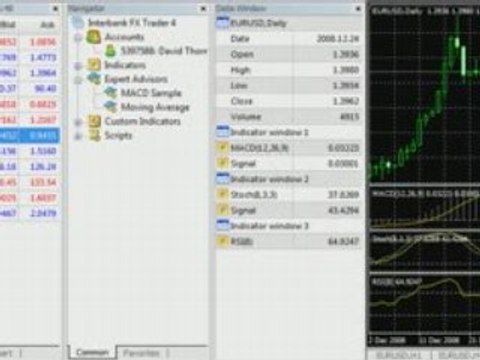Click the Expert Advisors icon in Navigator
This screenshot has height=360, width=480.
pos(94,79)
